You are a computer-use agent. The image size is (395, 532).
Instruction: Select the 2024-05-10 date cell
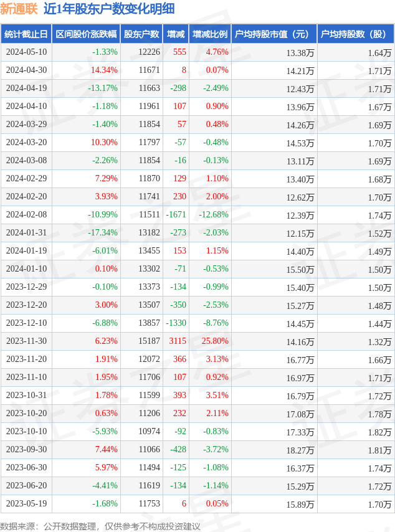click(x=26, y=52)
